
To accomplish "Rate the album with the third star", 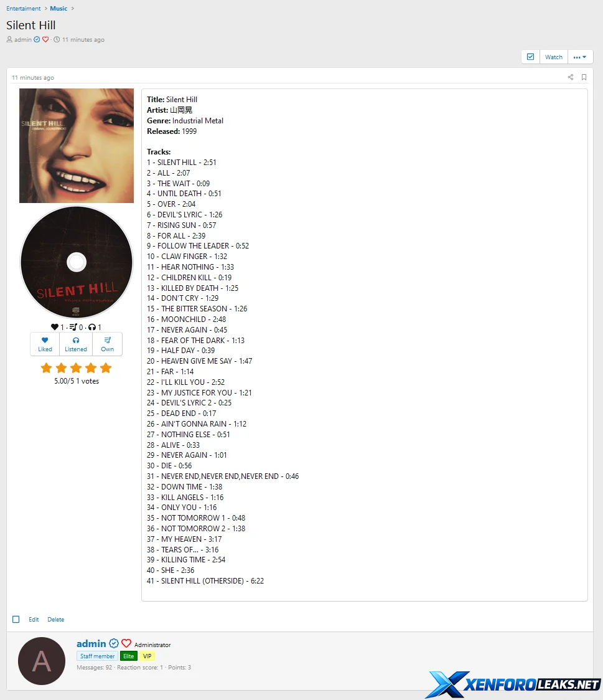I will [x=77, y=368].
